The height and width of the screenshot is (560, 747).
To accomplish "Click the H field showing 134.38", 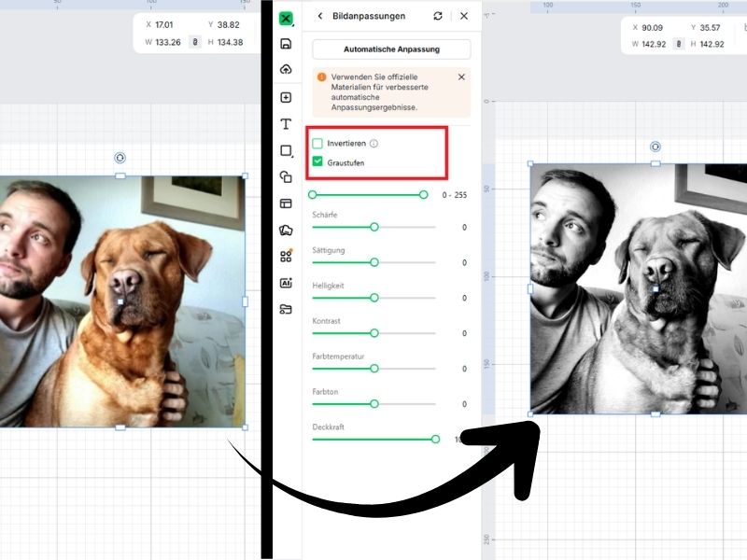I will click(230, 42).
